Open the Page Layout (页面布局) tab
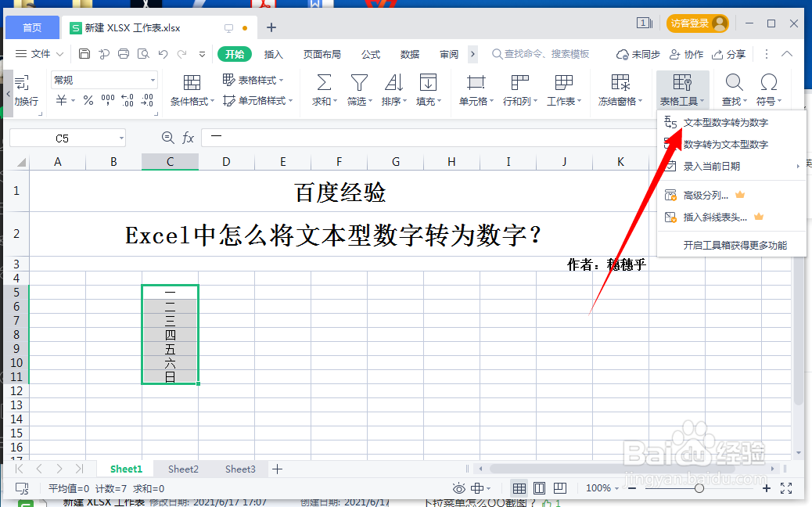Viewport: 812px width, 507px height. coord(322,54)
